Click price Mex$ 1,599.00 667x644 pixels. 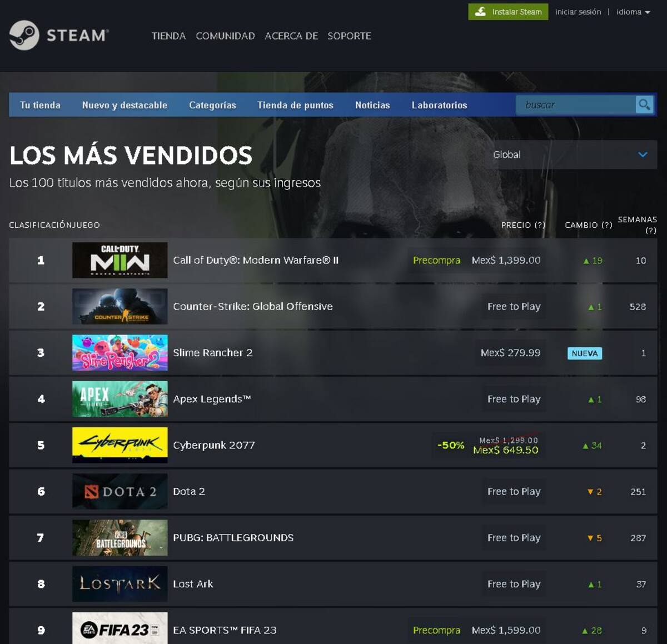pos(506,630)
